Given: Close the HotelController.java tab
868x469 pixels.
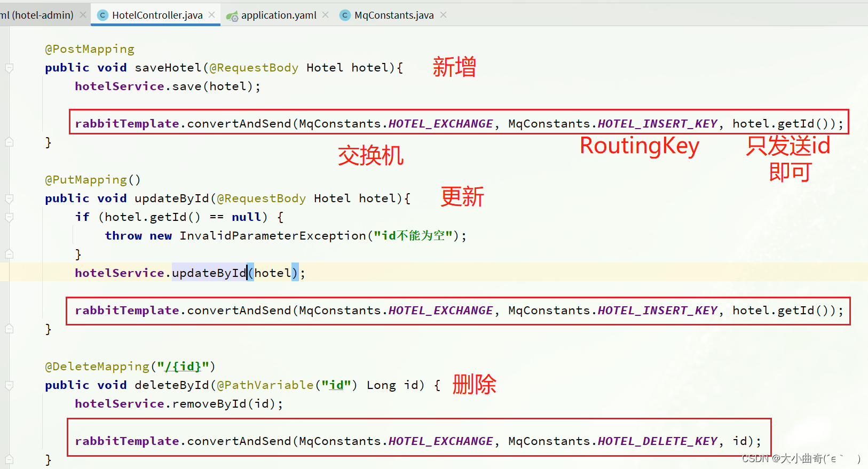Looking at the screenshot, I should (x=212, y=15).
